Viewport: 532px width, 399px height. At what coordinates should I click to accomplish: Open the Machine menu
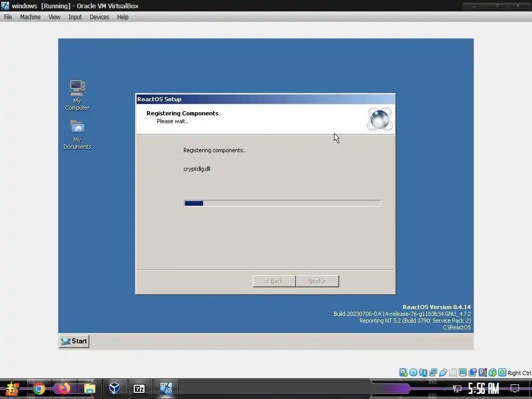tap(30, 17)
